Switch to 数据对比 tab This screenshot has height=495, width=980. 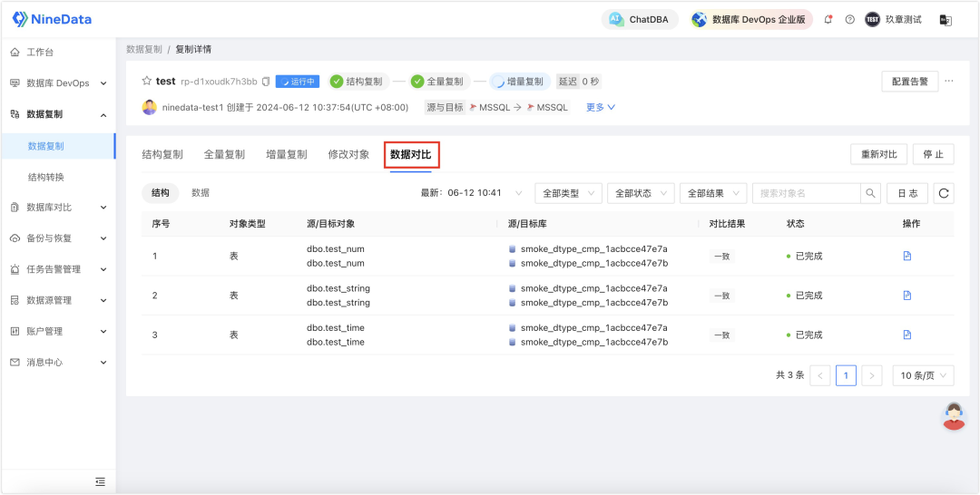[x=411, y=155]
